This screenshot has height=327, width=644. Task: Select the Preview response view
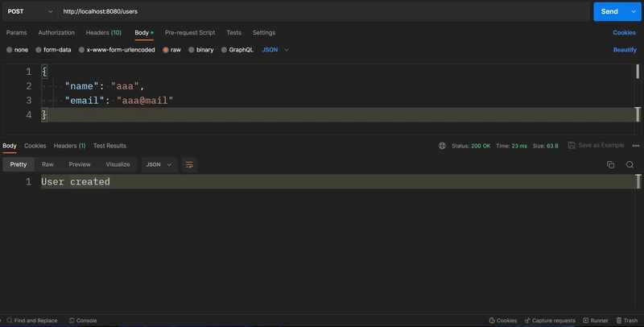click(x=80, y=164)
